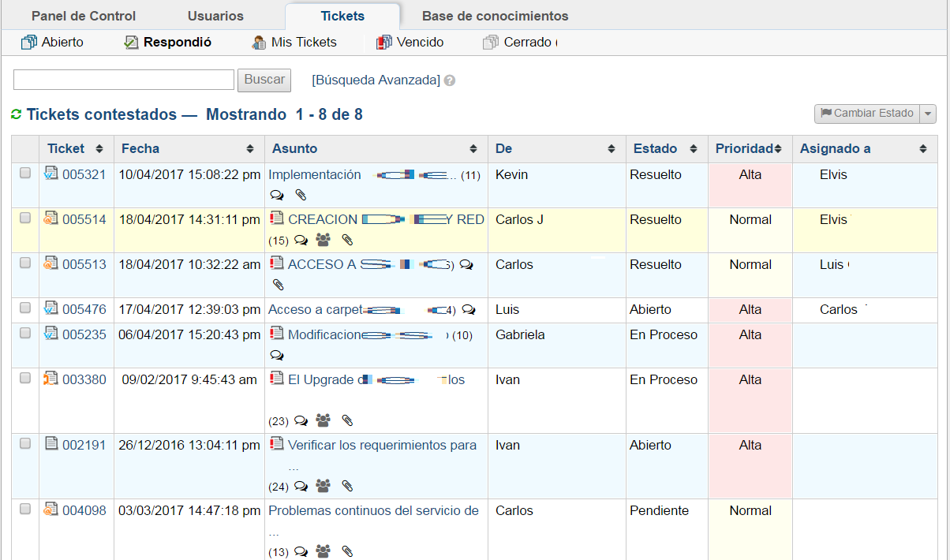Switch to the Usuarios tab
Viewport: 950px width, 560px height.
click(x=215, y=16)
